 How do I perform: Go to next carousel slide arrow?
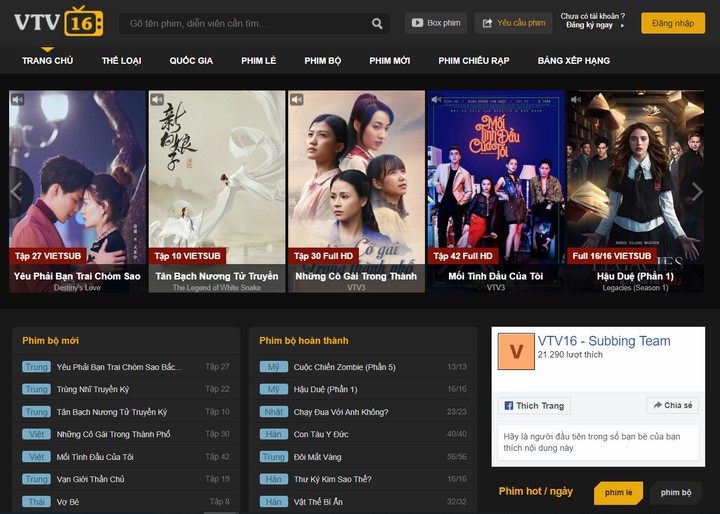tap(697, 191)
